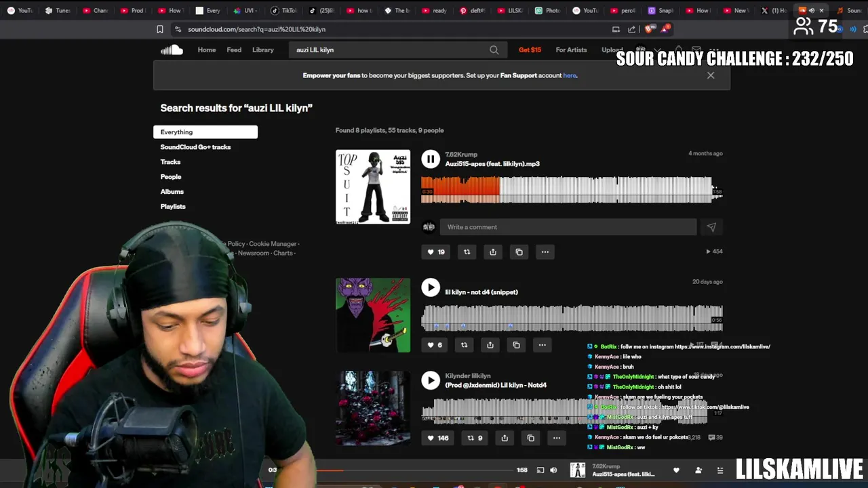Click the search magnifier icon
Screen dimensions: 868x488
(x=494, y=49)
